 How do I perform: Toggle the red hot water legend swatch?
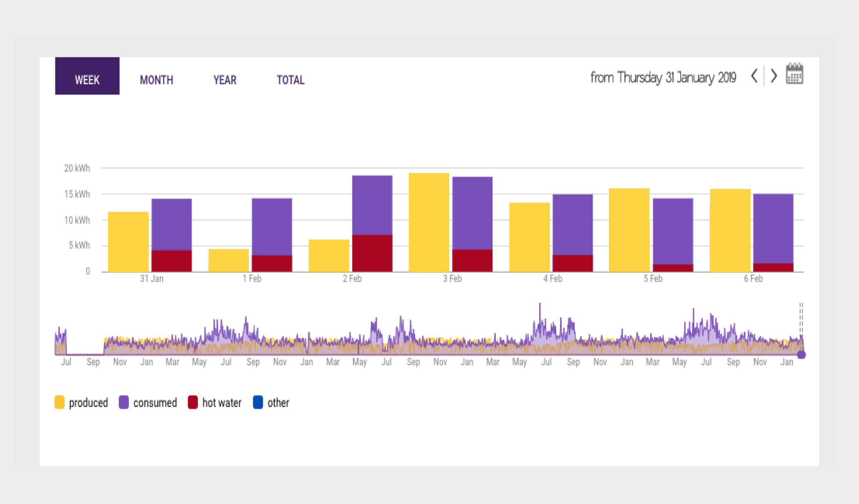[x=193, y=402]
